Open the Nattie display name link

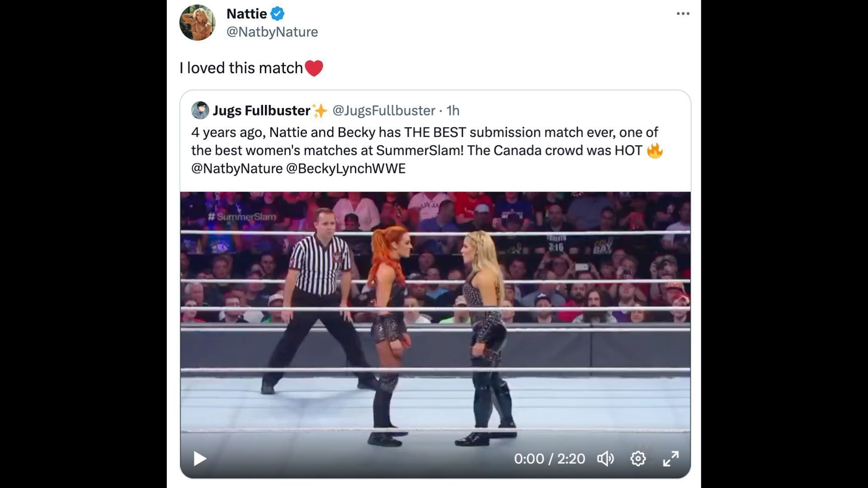[x=246, y=14]
